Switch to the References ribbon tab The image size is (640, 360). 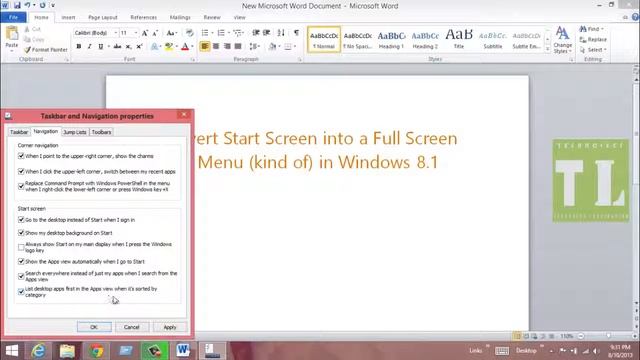point(144,17)
